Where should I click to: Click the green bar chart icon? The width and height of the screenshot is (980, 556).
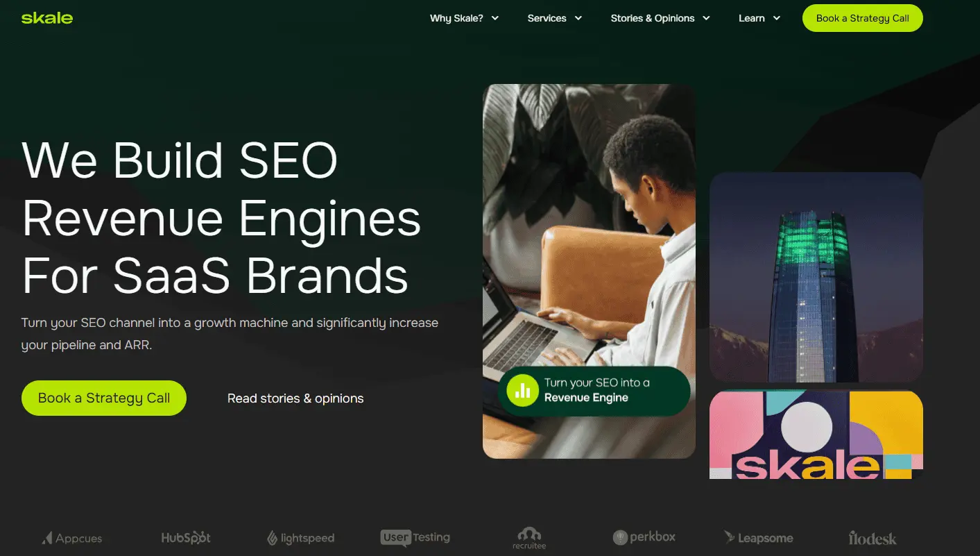522,390
